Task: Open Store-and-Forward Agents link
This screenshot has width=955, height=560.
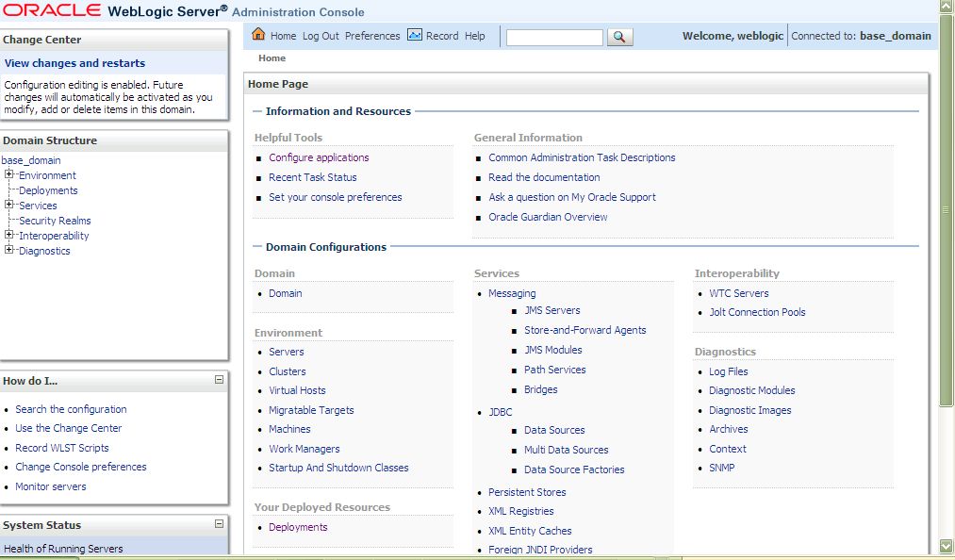Action: tap(585, 330)
